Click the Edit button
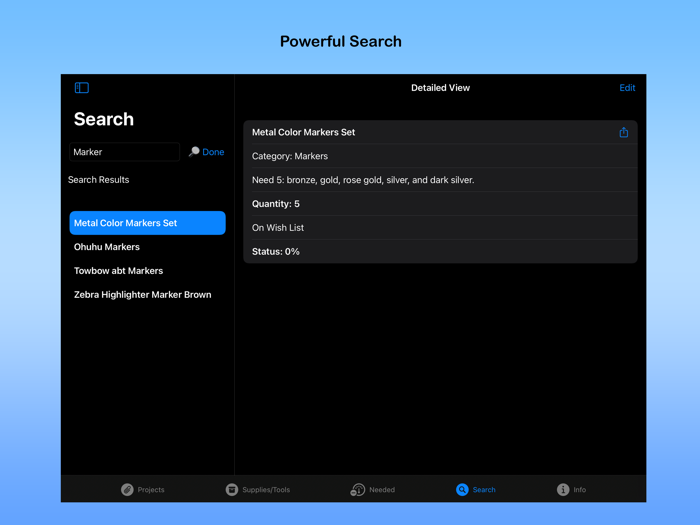The image size is (700, 525). tap(627, 88)
